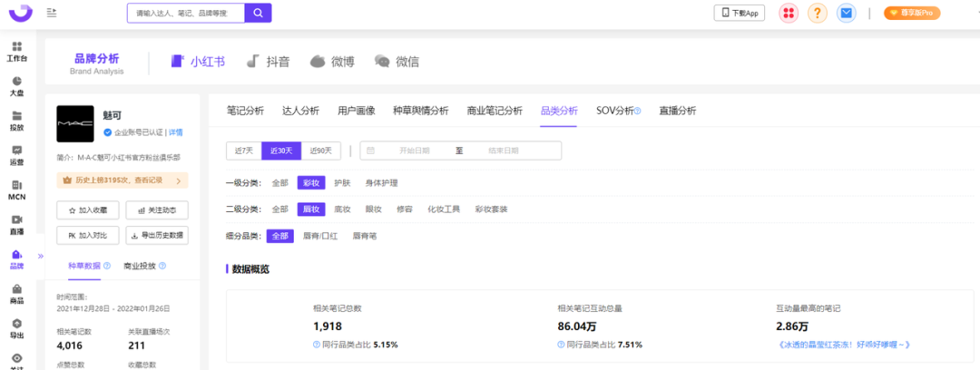Open the 种草舆情分析 tab
The width and height of the screenshot is (980, 370).
421,111
